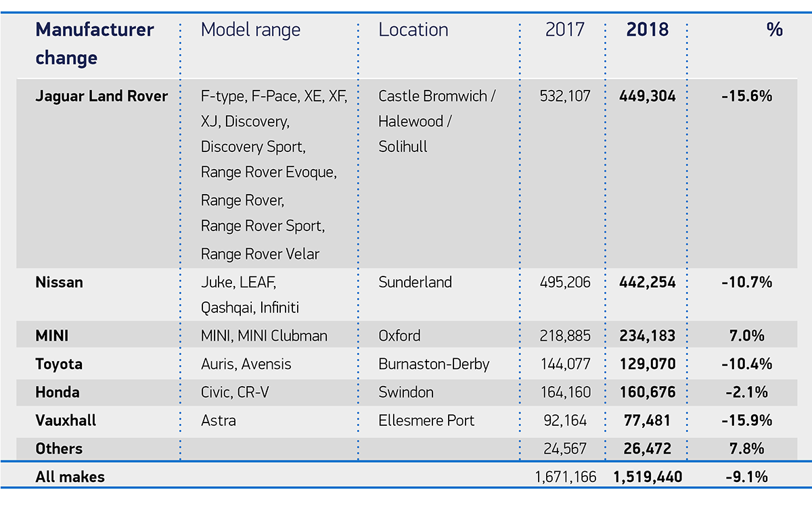Click the 2018 column header
The height and width of the screenshot is (505, 812).
point(648,30)
